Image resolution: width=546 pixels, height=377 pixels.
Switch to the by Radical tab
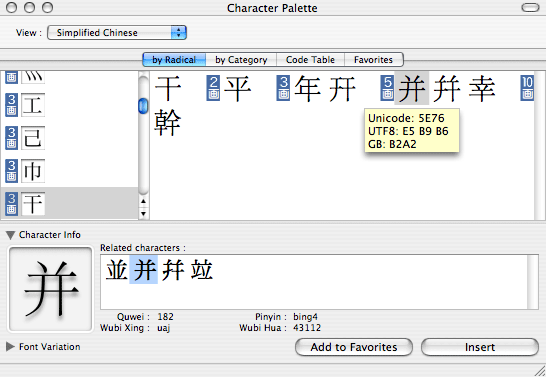coord(174,60)
